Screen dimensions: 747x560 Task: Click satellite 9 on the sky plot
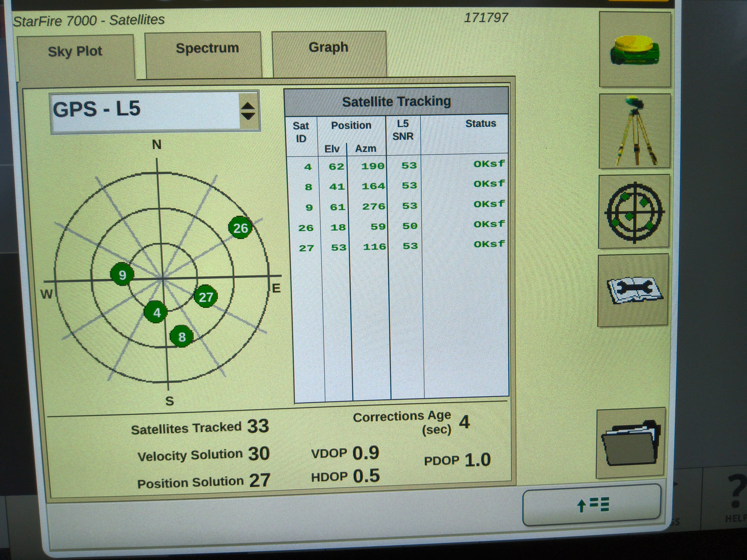click(122, 274)
